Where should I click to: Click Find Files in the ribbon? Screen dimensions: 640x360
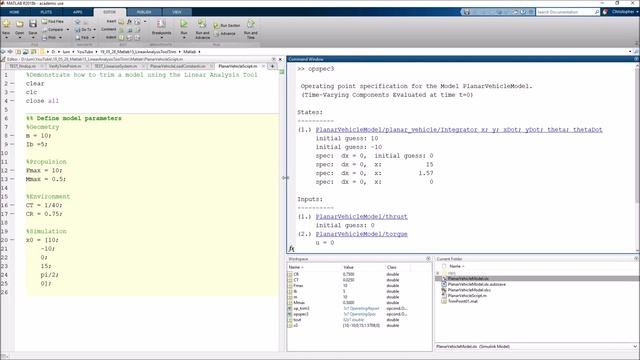pyautogui.click(x=53, y=22)
